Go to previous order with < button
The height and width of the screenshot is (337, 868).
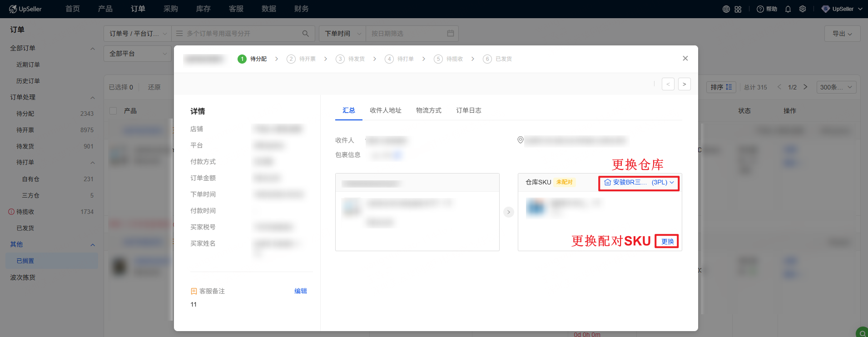668,84
